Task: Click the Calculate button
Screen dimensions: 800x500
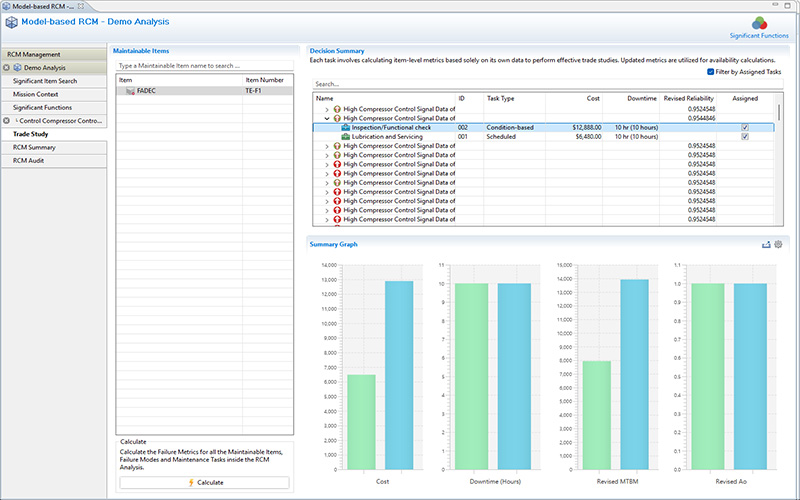Action: [205, 482]
